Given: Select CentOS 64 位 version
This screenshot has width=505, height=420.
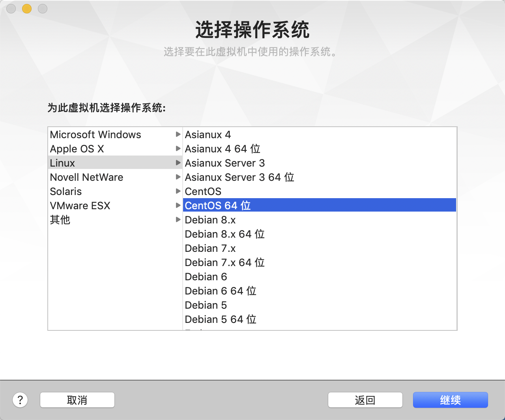Looking at the screenshot, I should 218,206.
